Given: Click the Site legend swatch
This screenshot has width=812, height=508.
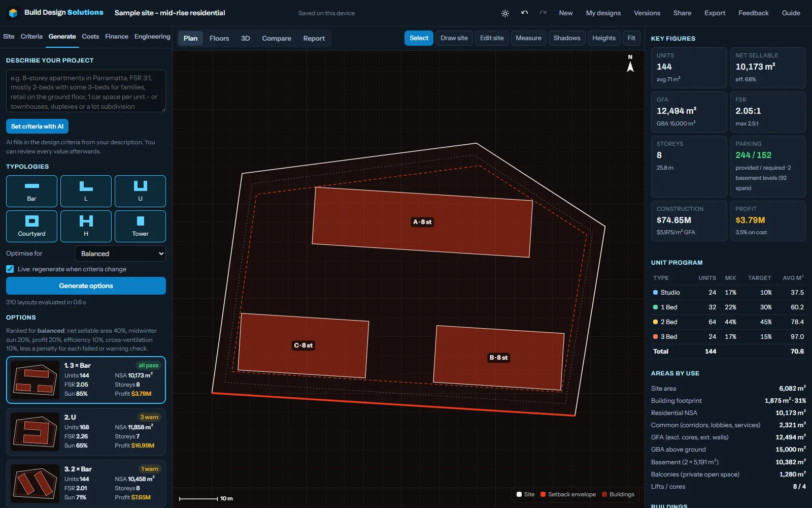Looking at the screenshot, I should (x=519, y=494).
